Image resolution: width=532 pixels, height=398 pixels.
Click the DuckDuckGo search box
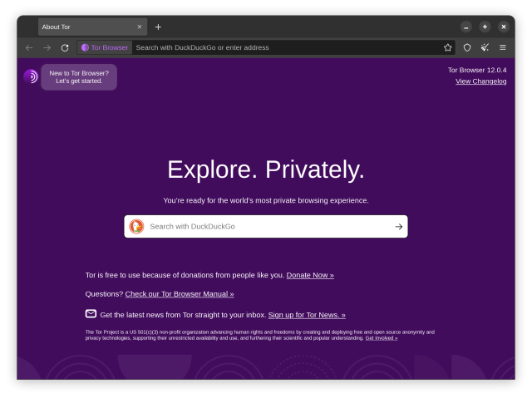(x=266, y=227)
